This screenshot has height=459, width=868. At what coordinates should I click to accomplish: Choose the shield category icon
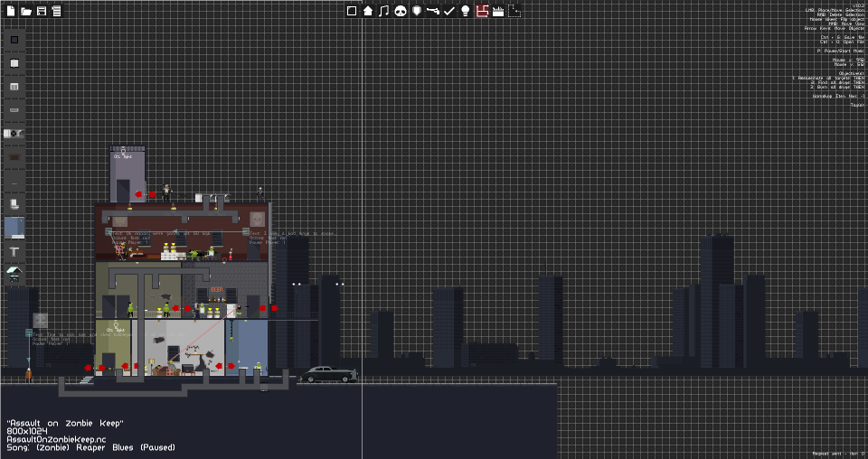pos(417,11)
